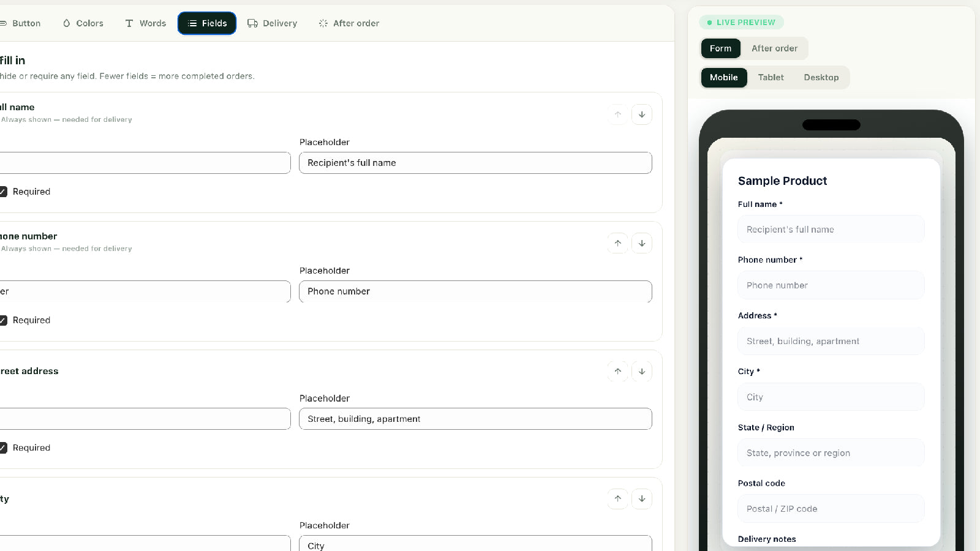Switch preview to Desktop
Screen dimensions: 980x551
(x=821, y=78)
